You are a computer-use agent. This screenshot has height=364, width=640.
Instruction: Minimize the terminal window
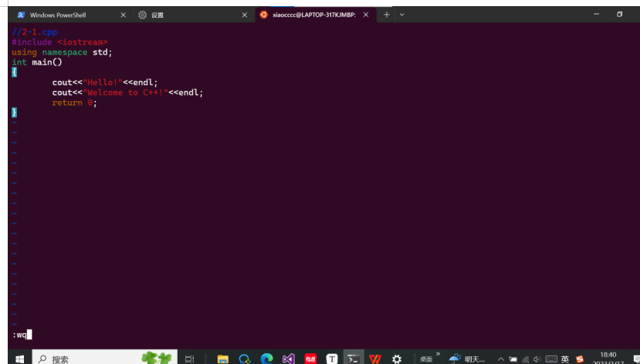(x=596, y=14)
